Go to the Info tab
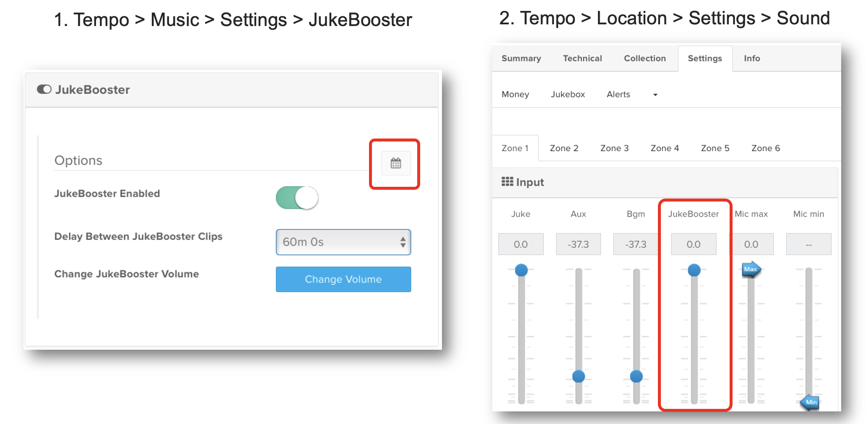This screenshot has width=868, height=424. coord(751,58)
